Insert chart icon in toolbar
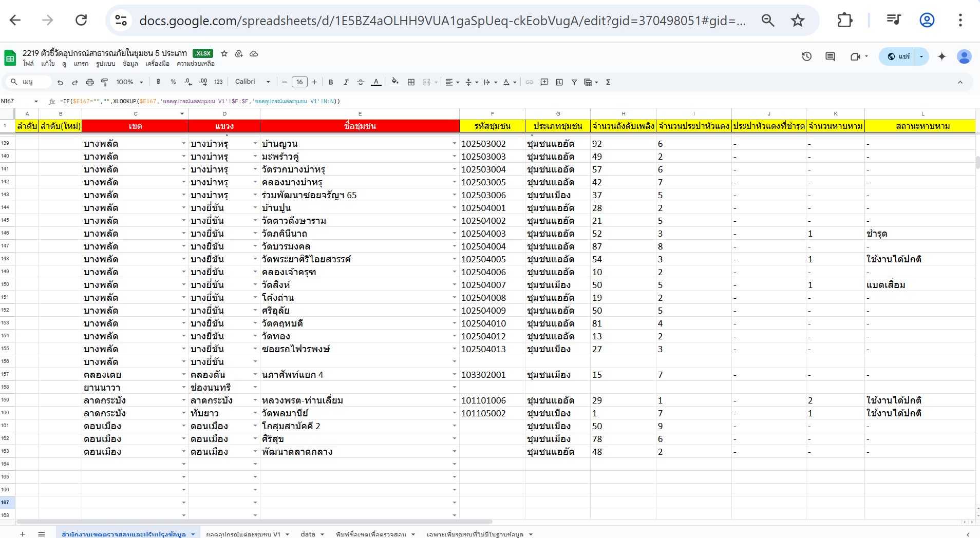This screenshot has height=538, width=980. click(559, 82)
